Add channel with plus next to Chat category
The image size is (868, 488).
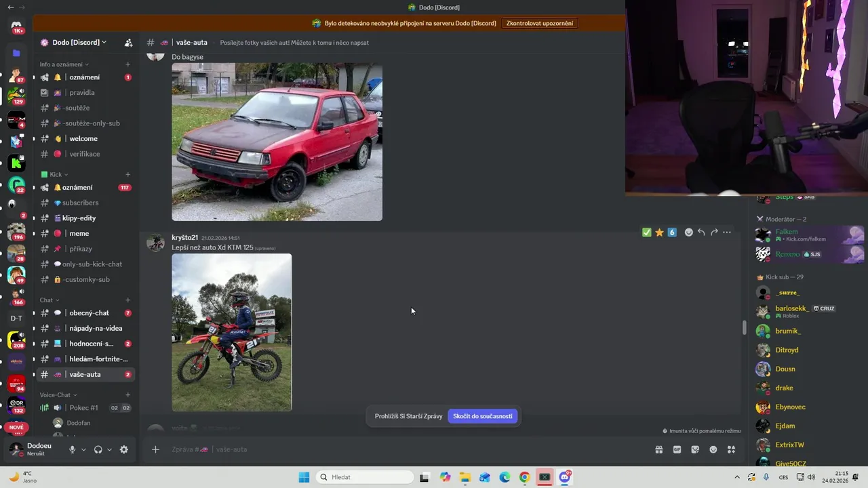128,300
